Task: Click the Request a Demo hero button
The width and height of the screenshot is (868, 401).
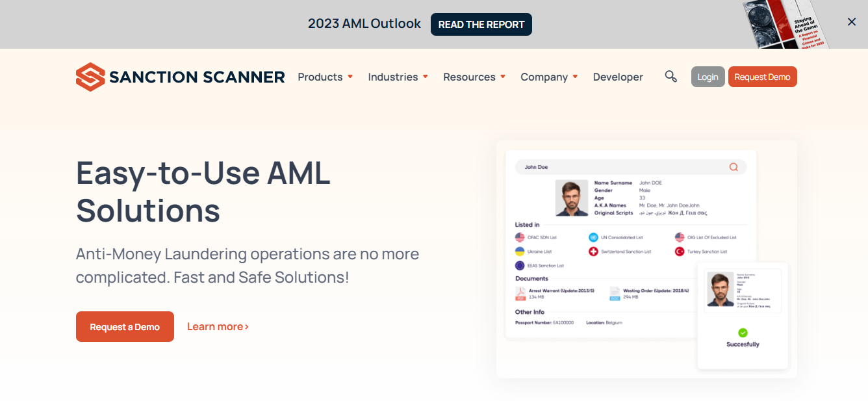Action: [x=125, y=327]
